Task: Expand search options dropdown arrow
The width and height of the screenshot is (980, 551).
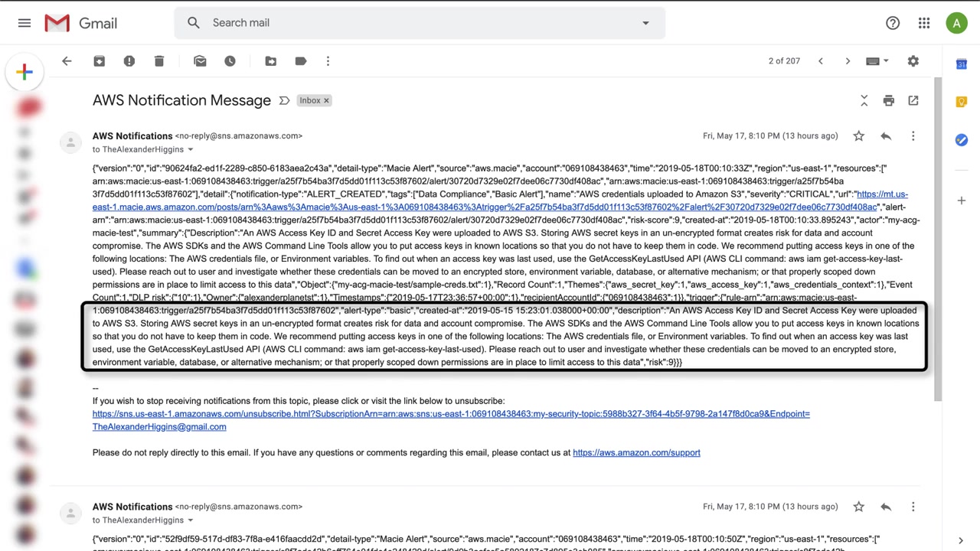Action: pyautogui.click(x=645, y=23)
